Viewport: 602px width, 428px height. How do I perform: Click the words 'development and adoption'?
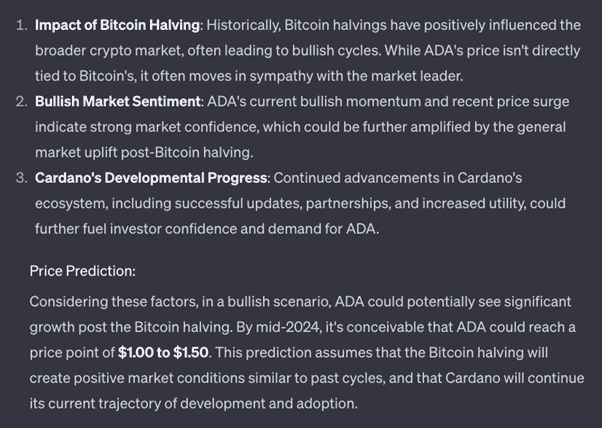tap(267, 404)
